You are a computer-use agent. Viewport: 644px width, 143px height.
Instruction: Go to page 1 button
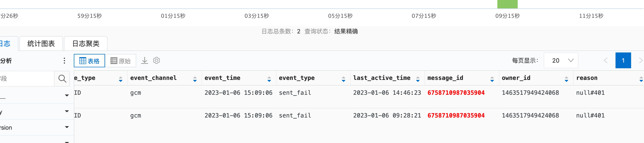pos(623,60)
